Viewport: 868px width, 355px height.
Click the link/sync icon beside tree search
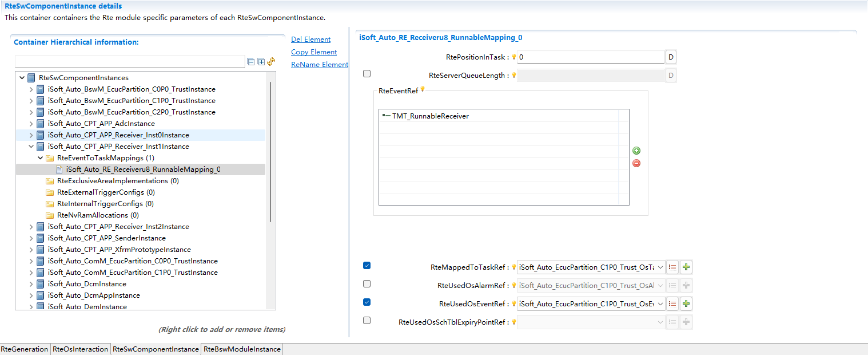(x=272, y=62)
